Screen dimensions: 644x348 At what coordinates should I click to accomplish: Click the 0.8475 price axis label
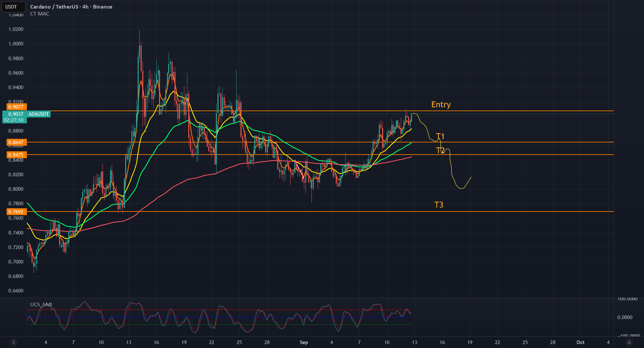click(16, 155)
